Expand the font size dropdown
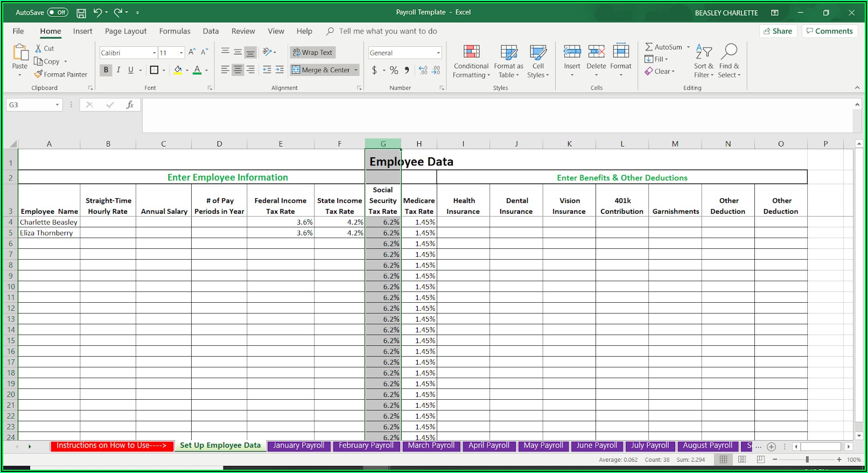The height and width of the screenshot is (473, 868). (x=181, y=53)
